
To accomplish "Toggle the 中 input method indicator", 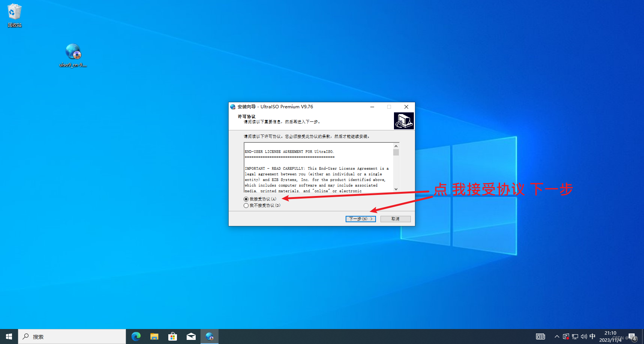I will coord(593,336).
